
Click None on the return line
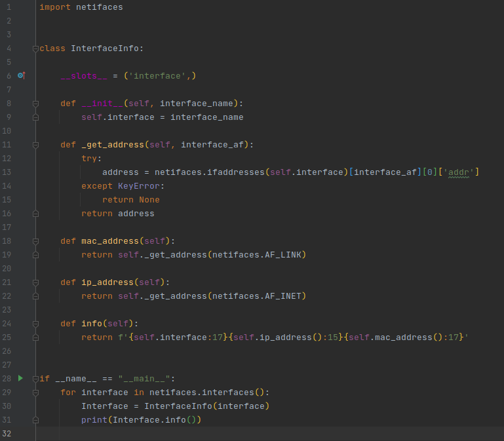pyautogui.click(x=149, y=200)
